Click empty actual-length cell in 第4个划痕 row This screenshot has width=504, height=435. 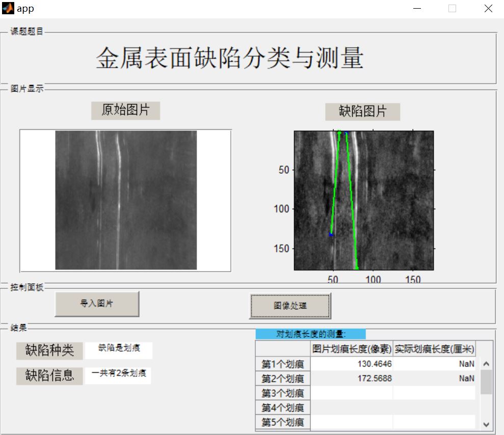[x=434, y=407]
